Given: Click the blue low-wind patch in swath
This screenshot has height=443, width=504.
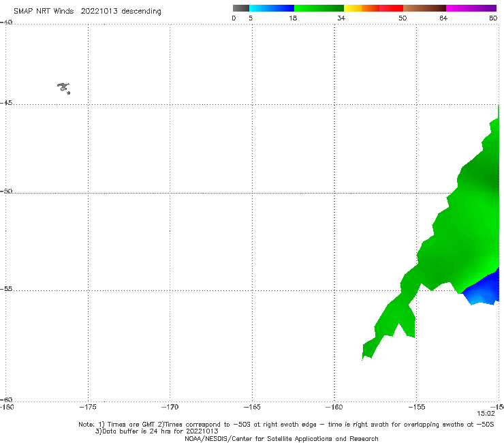Looking at the screenshot, I should 483,289.
